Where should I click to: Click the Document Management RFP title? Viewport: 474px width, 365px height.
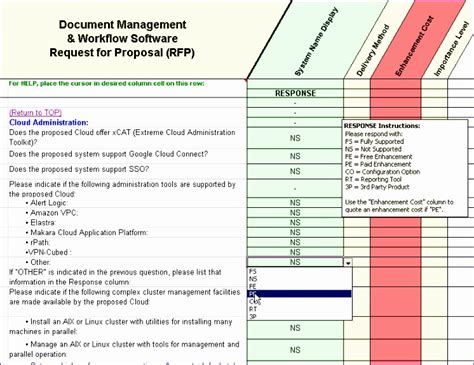tap(122, 38)
